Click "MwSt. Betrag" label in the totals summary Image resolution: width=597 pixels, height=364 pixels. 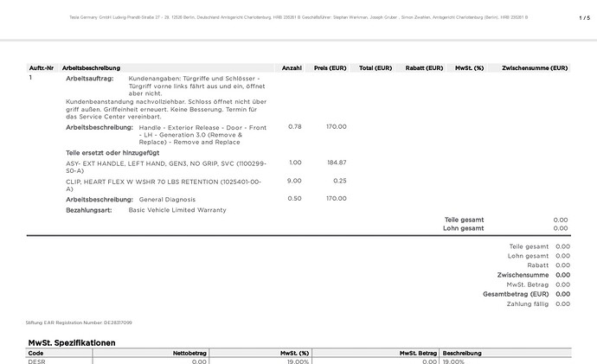[527, 284]
